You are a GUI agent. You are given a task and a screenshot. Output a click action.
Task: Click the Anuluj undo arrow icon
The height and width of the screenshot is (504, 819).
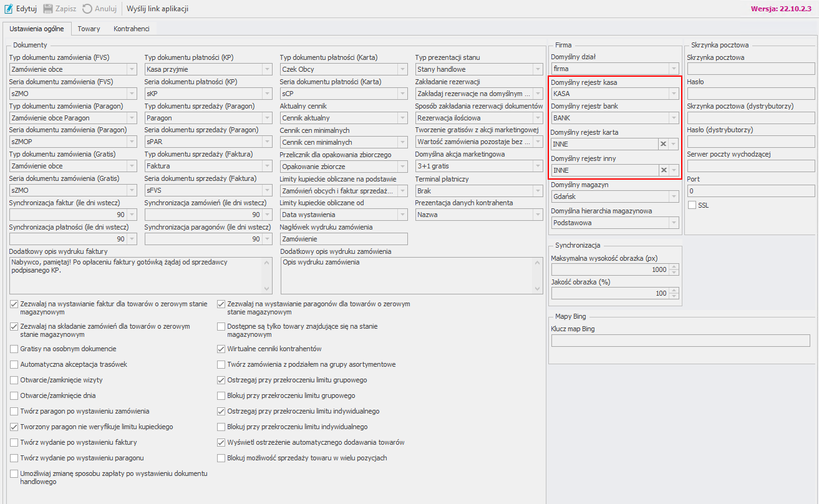click(x=87, y=9)
